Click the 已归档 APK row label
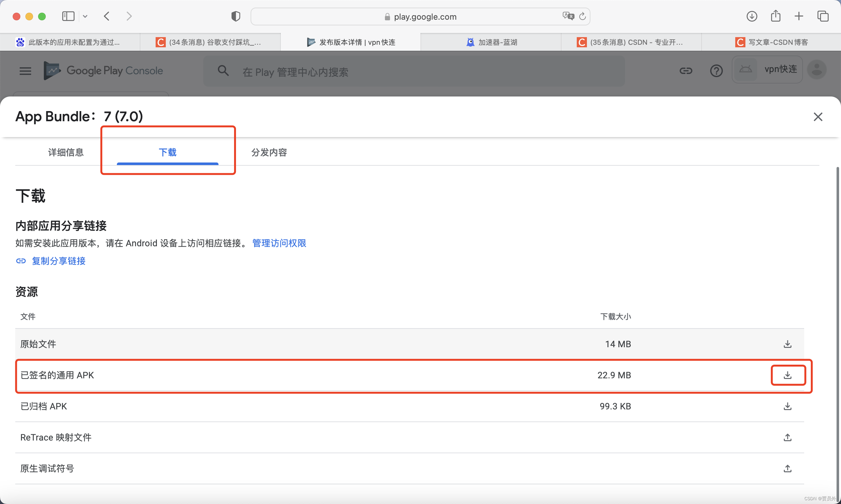This screenshot has height=504, width=841. 44,407
